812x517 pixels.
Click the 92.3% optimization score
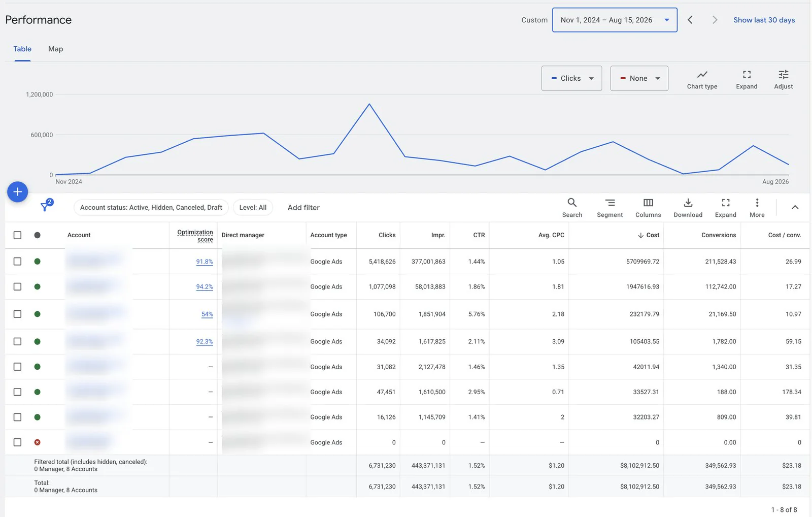[x=205, y=341]
